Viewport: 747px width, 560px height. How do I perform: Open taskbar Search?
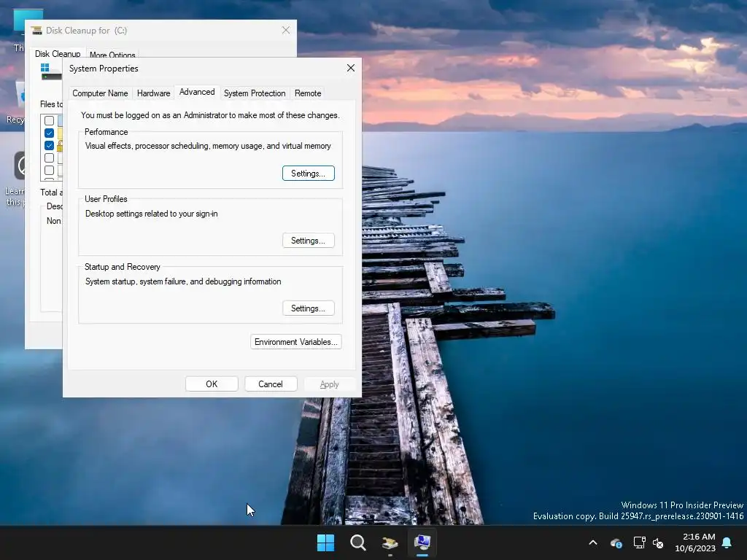[x=357, y=542]
